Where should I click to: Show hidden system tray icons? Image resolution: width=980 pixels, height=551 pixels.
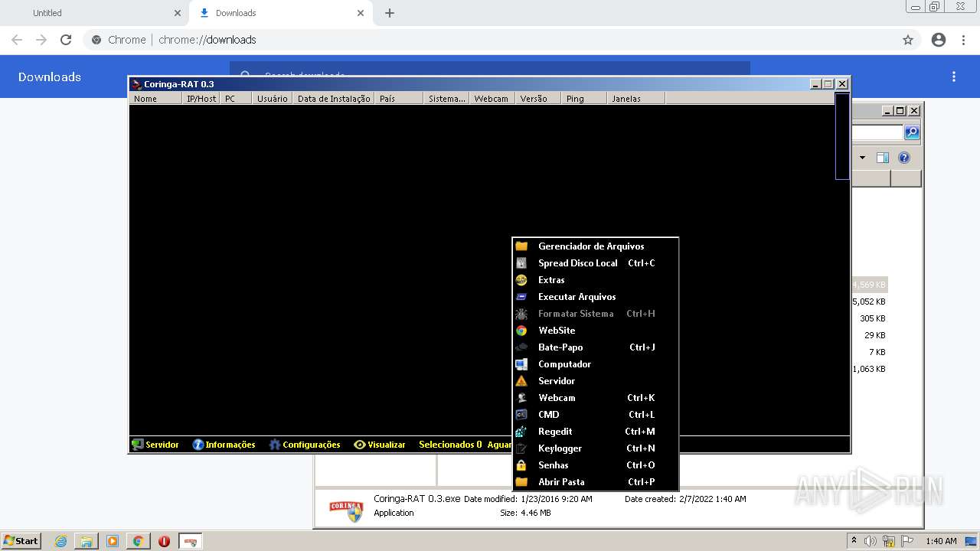pos(854,540)
